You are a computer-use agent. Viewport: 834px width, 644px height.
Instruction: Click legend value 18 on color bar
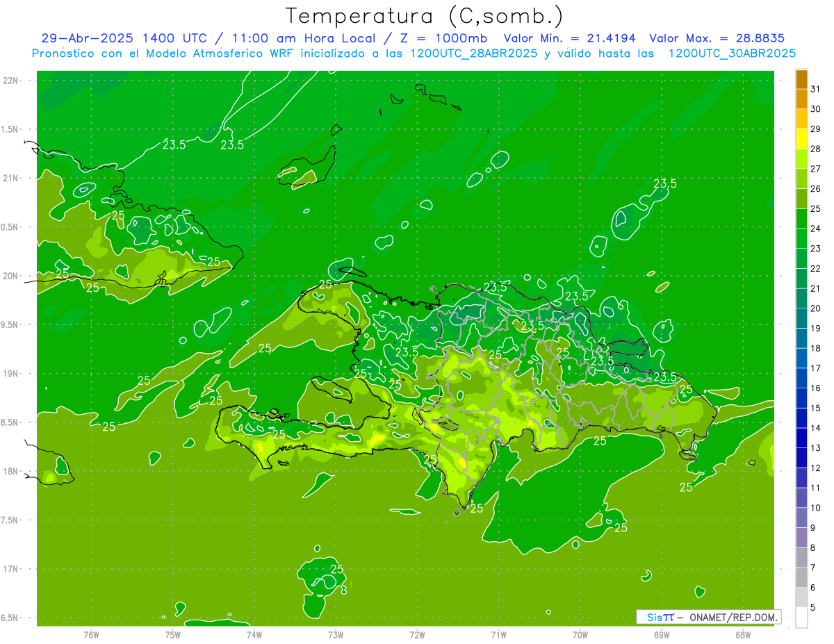coord(815,348)
